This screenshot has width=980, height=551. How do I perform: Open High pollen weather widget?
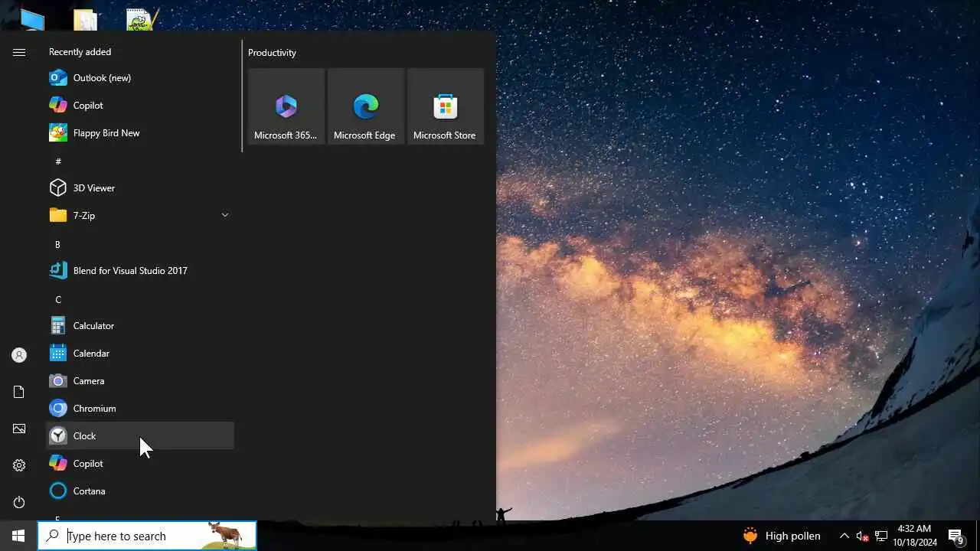click(782, 536)
